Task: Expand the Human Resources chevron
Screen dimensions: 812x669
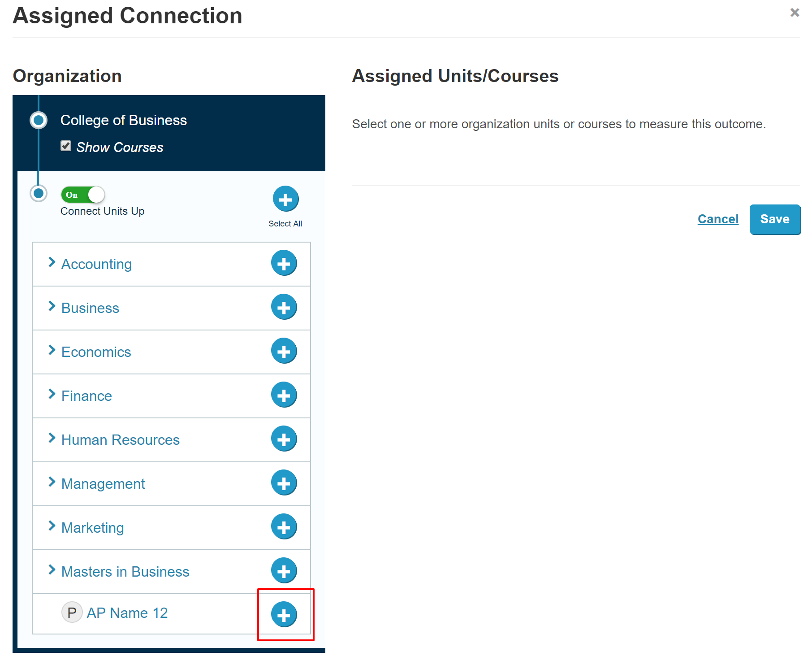Action: (x=52, y=438)
